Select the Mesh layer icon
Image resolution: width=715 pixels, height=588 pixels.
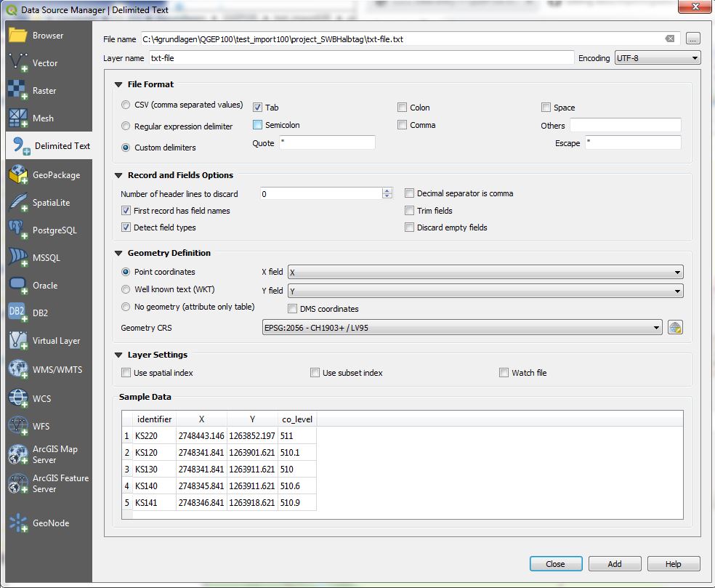point(17,118)
